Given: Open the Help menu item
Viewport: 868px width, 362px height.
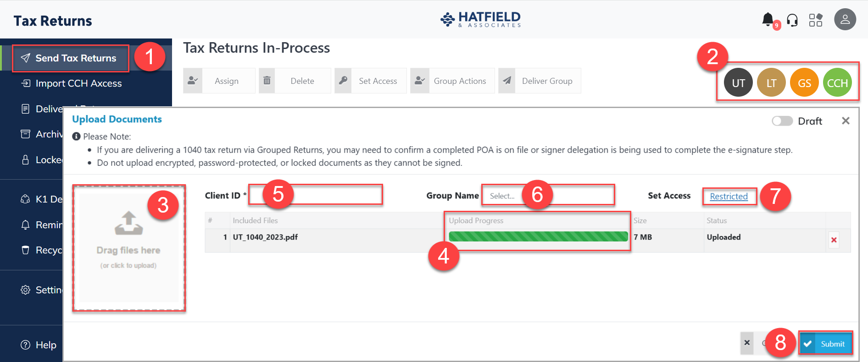Looking at the screenshot, I should (45, 345).
